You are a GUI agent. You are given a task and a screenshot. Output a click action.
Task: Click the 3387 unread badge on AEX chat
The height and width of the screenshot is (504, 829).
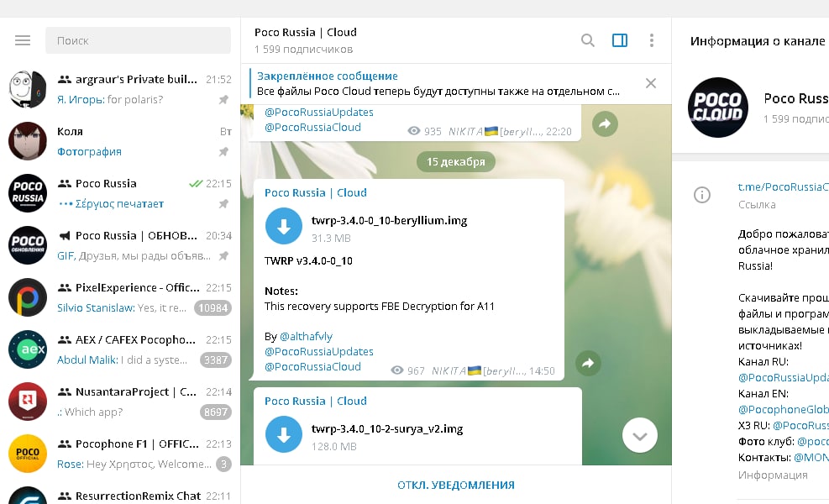215,360
